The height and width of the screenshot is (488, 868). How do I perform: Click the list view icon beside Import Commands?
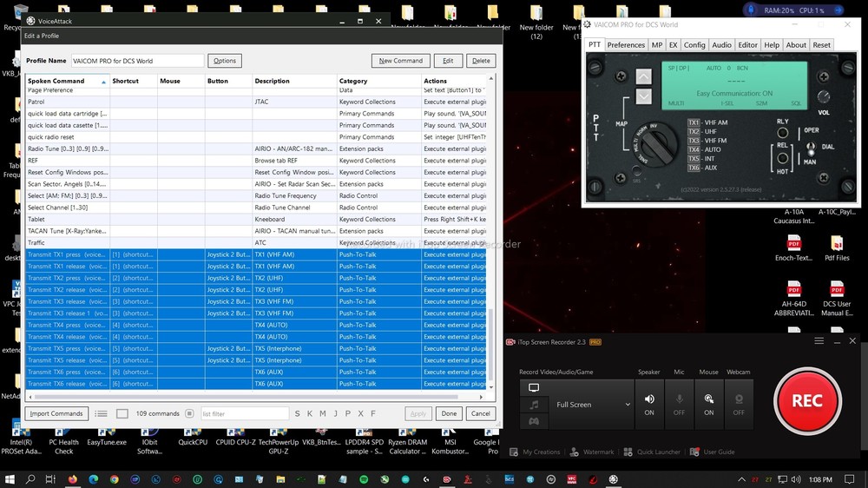102,414
